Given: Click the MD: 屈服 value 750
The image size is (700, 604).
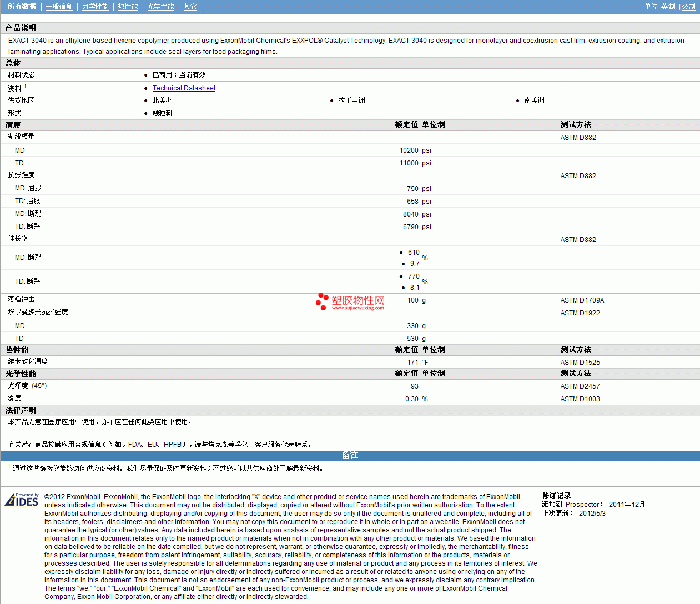Looking at the screenshot, I should [x=413, y=189].
